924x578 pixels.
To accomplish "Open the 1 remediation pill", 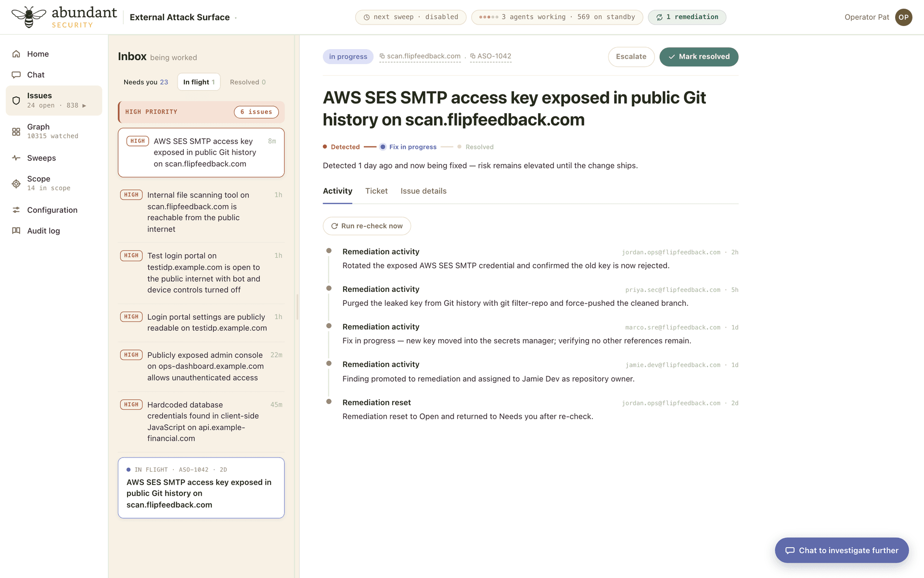I will 687,17.
